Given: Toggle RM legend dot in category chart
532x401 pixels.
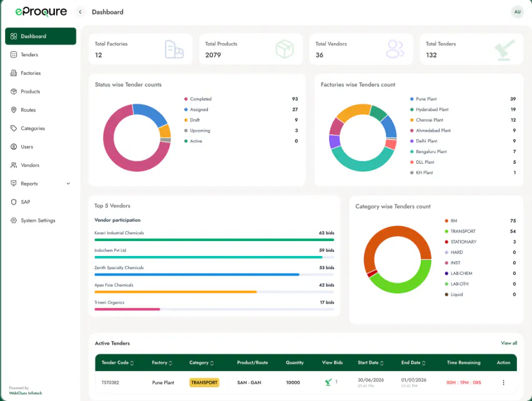Looking at the screenshot, I should click(446, 221).
